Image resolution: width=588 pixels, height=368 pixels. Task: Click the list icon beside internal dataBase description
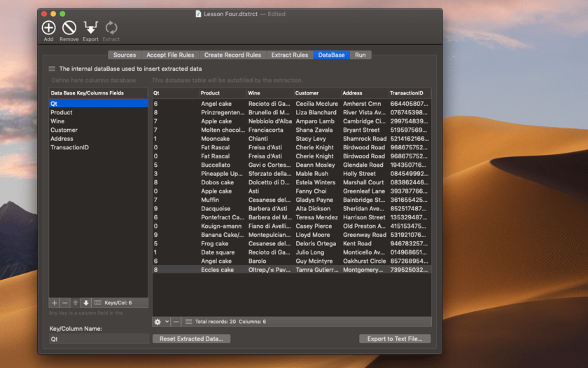coord(52,69)
